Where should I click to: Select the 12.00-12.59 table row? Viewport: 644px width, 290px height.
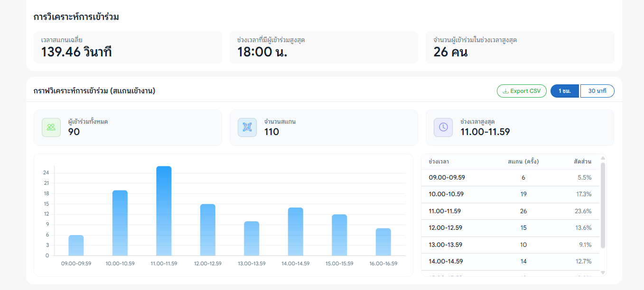(x=510, y=228)
